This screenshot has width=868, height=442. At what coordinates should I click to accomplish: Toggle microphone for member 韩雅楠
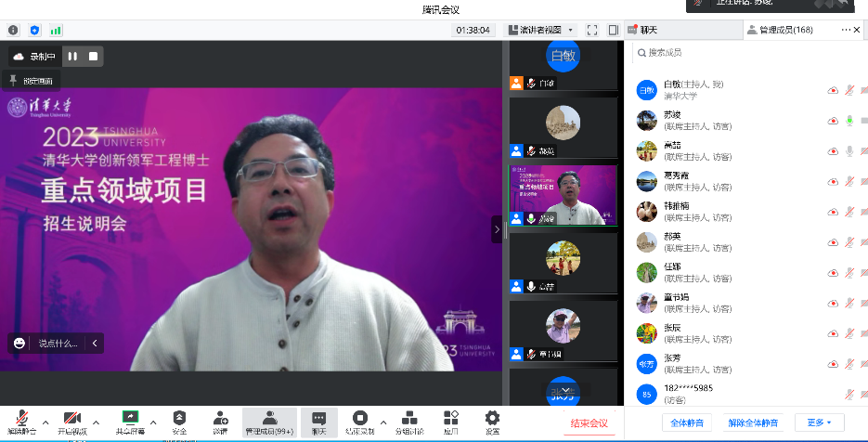pyautogui.click(x=849, y=212)
